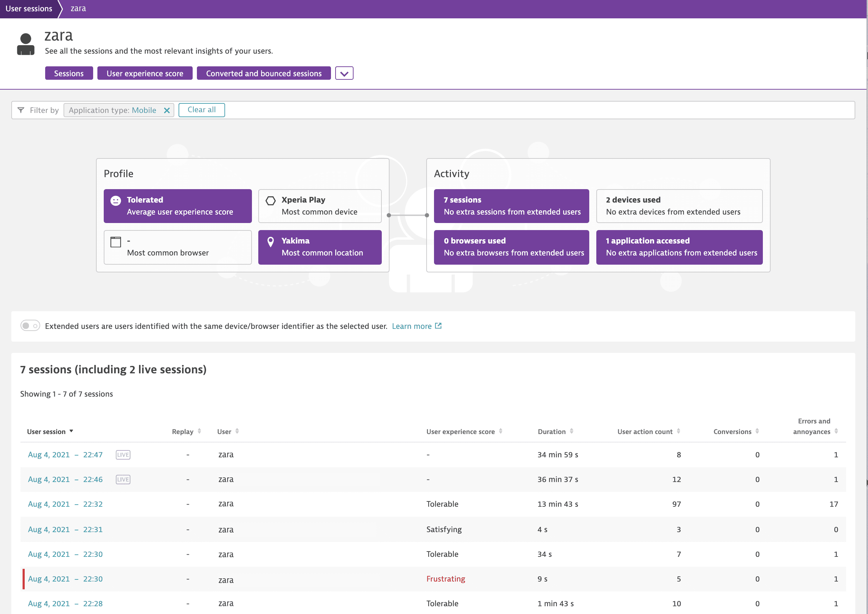Click the Converted and bounced sessions button

pos(264,73)
